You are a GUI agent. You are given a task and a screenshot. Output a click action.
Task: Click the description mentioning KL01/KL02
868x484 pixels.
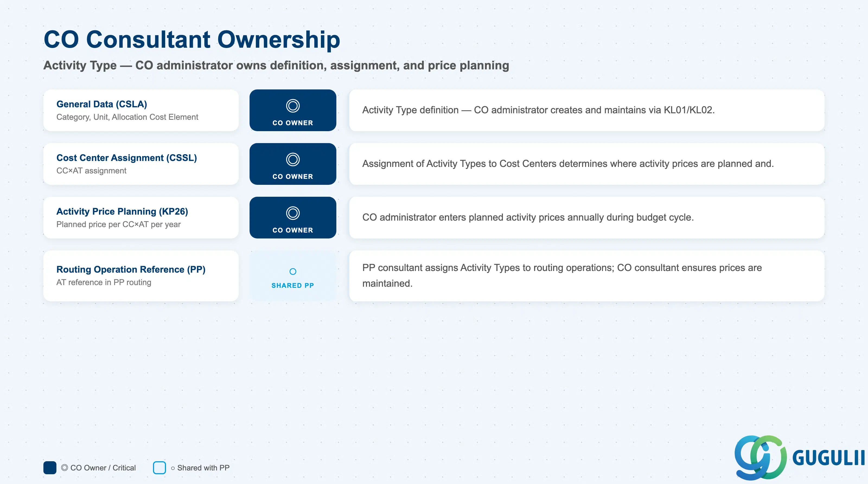538,110
